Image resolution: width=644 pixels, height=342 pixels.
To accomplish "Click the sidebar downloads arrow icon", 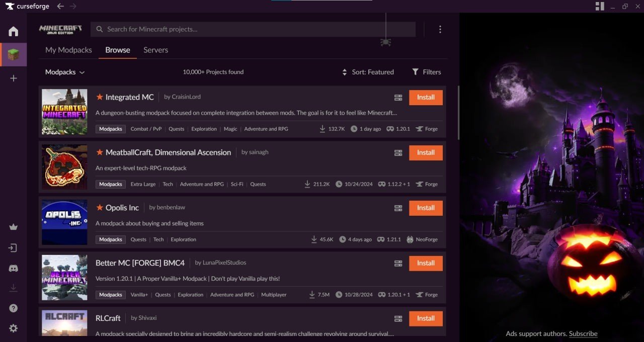I will point(14,288).
